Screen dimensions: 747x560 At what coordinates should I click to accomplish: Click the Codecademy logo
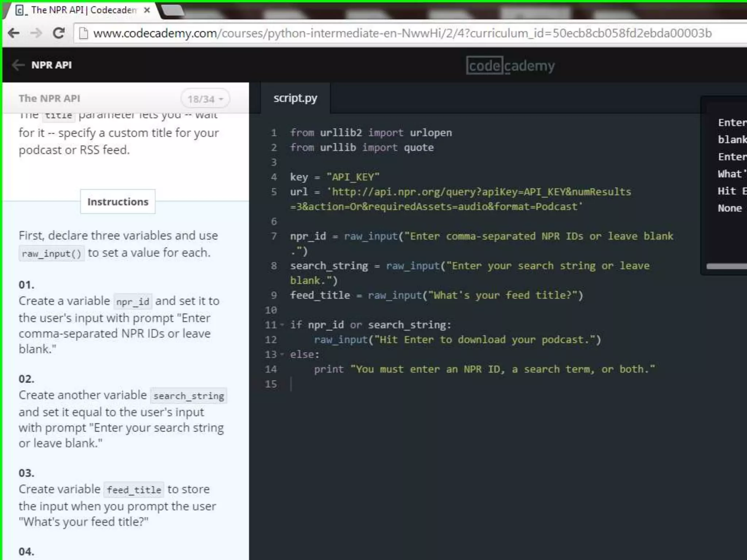pyautogui.click(x=510, y=66)
